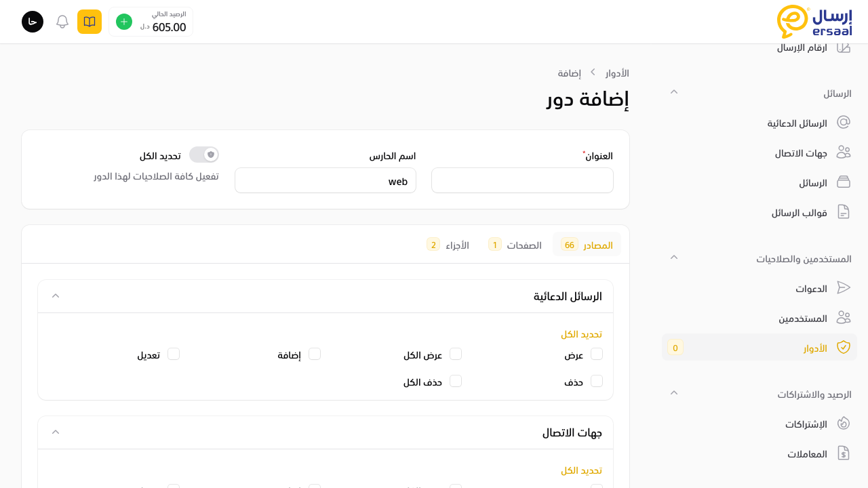The width and height of the screenshot is (868, 488).
Task: Open الرسائل الدعائية from the sidebar
Action: tap(797, 123)
